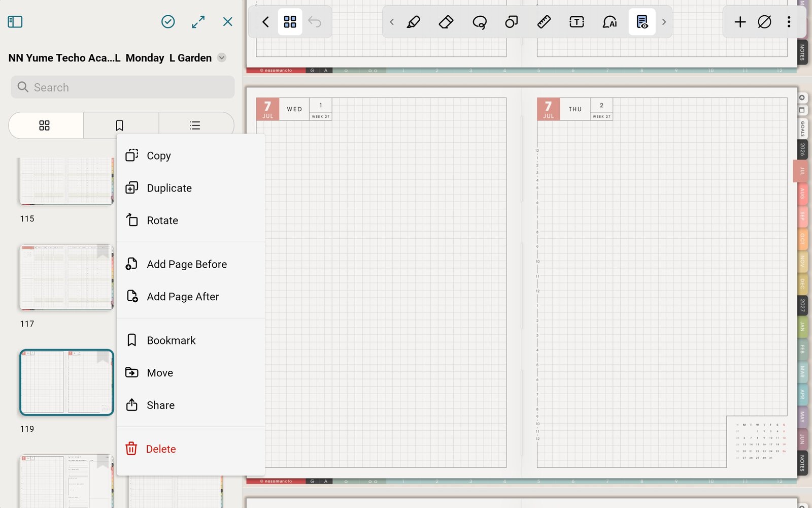This screenshot has width=812, height=508.
Task: Select the Text box tool
Action: (x=577, y=22)
